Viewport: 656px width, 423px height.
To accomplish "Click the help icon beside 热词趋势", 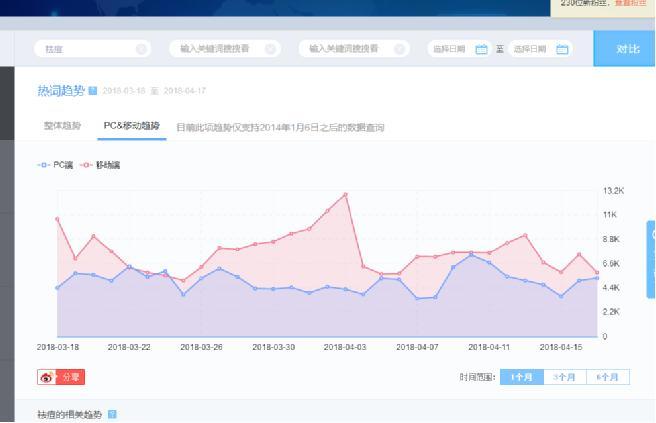I will pos(93,91).
